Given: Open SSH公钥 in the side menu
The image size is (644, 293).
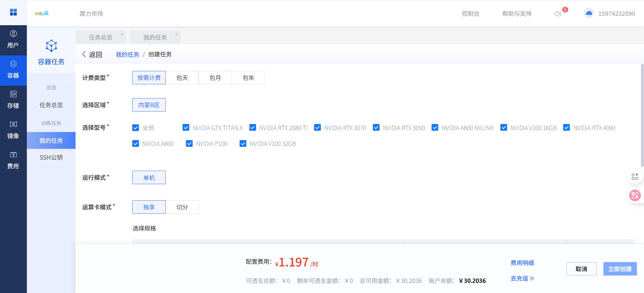Looking at the screenshot, I should point(51,157).
